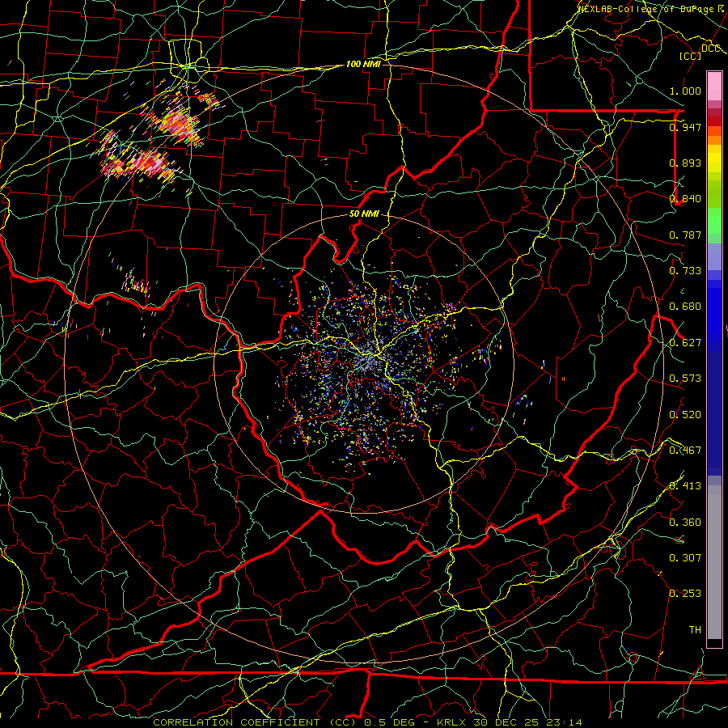Click the 0.573 legend value
The width and height of the screenshot is (728, 728).
(x=685, y=379)
